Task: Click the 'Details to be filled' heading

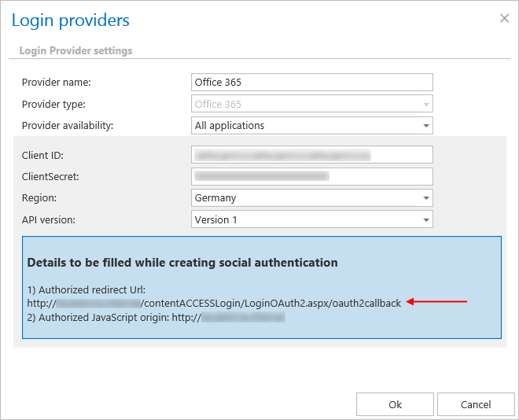Action: pyautogui.click(x=182, y=262)
